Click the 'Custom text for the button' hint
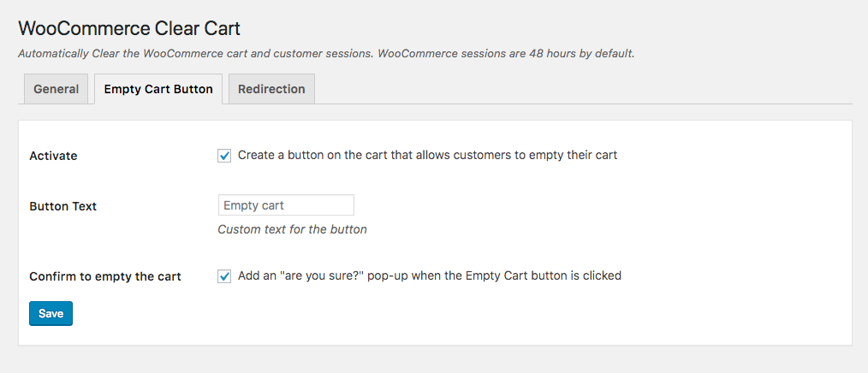This screenshot has height=373, width=868. point(292,229)
